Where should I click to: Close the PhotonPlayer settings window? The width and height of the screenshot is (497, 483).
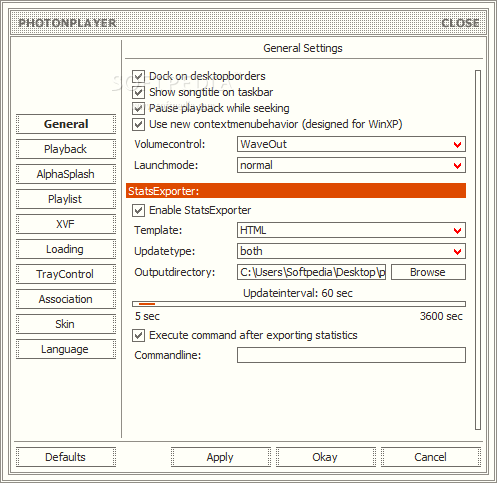pos(460,23)
